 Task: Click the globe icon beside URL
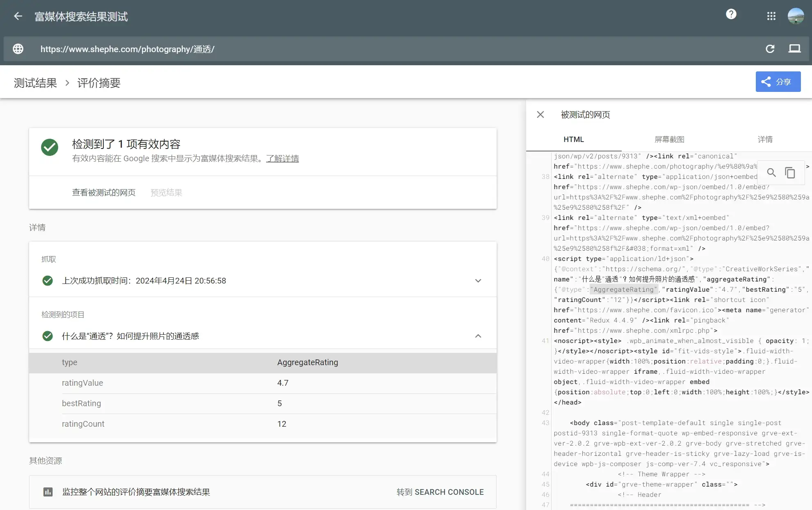[18, 49]
